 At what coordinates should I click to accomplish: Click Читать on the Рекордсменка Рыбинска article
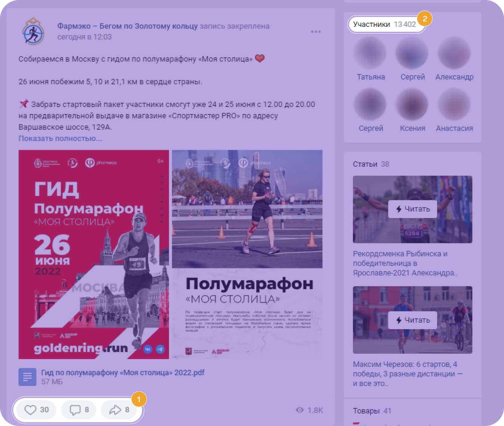pos(413,209)
